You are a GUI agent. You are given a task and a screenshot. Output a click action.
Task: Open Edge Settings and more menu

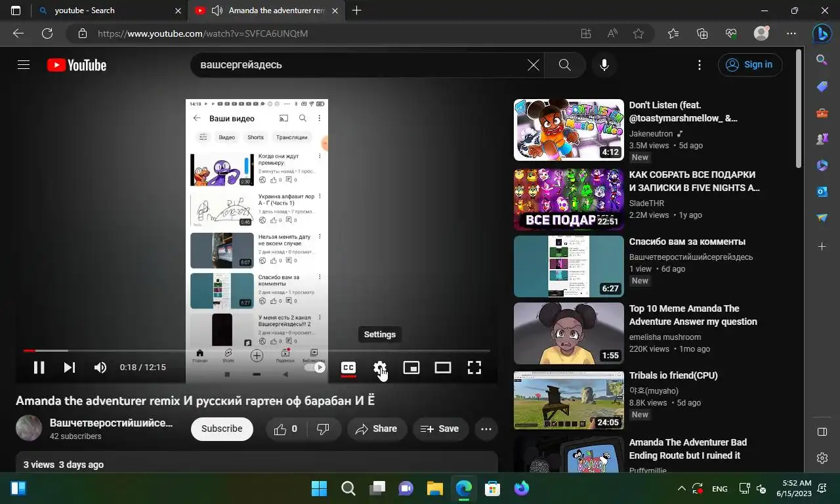(x=791, y=33)
